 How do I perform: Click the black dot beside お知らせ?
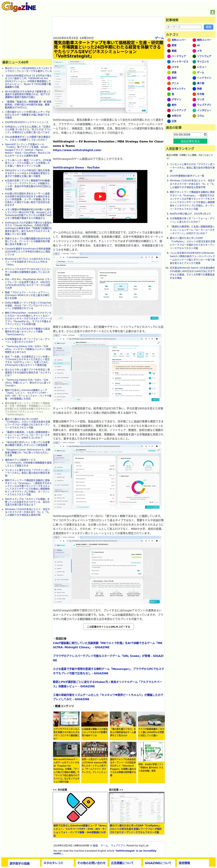click(x=169, y=116)
